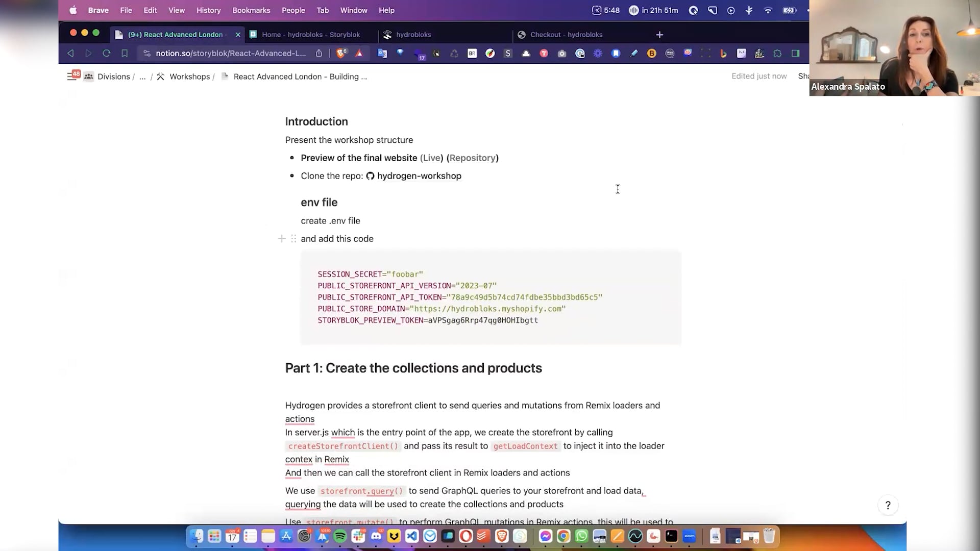Open Brave Shields lion icon

coord(341,53)
